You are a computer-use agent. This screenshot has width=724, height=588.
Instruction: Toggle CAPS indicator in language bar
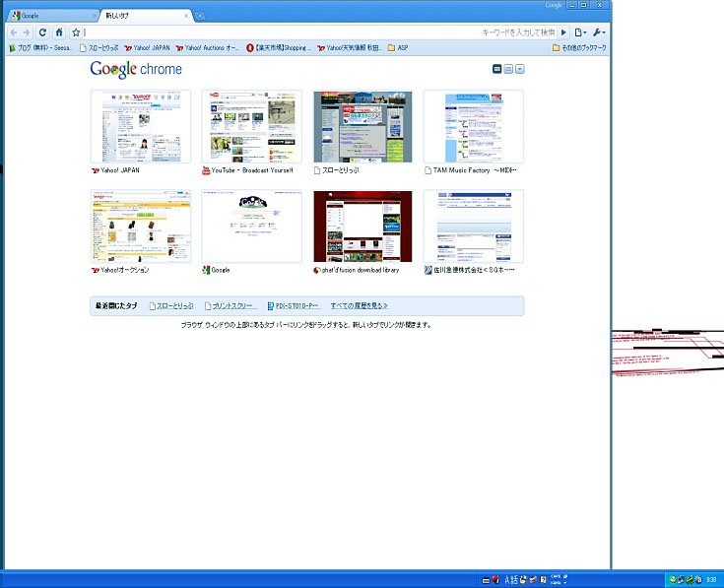(556, 576)
